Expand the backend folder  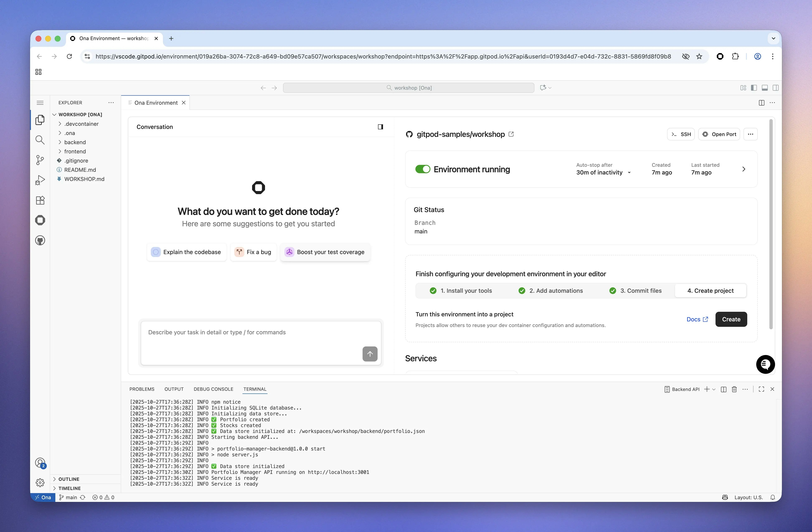coord(75,142)
